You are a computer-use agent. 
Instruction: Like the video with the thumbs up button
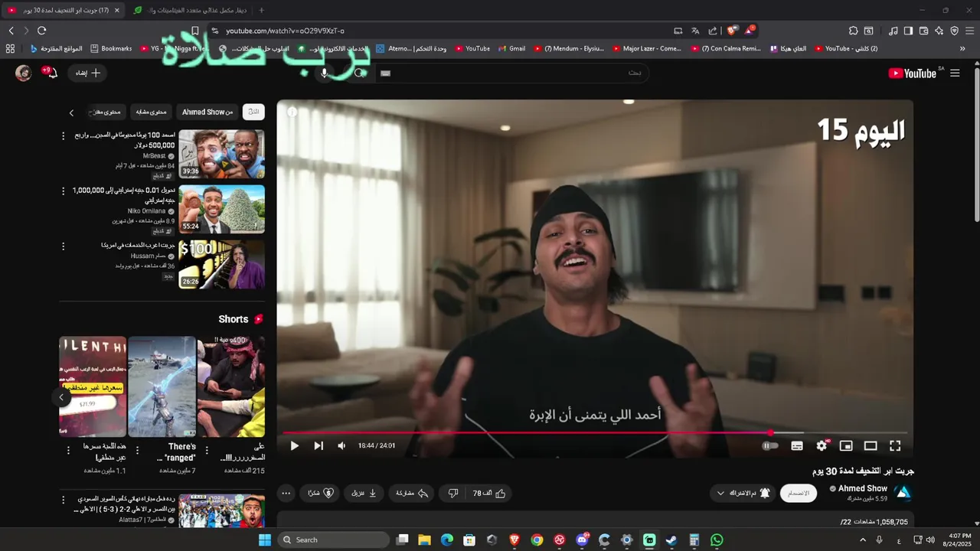pos(490,494)
